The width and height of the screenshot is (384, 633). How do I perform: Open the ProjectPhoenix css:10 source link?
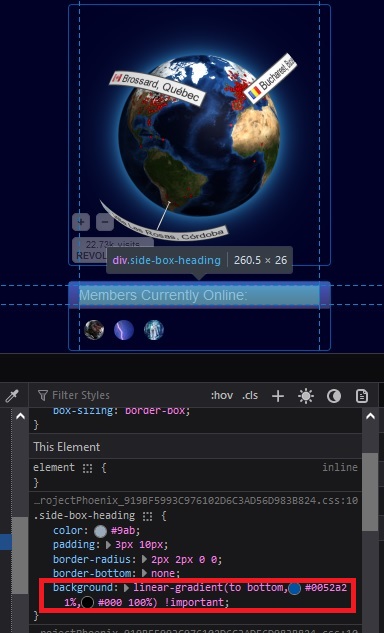coord(196,501)
